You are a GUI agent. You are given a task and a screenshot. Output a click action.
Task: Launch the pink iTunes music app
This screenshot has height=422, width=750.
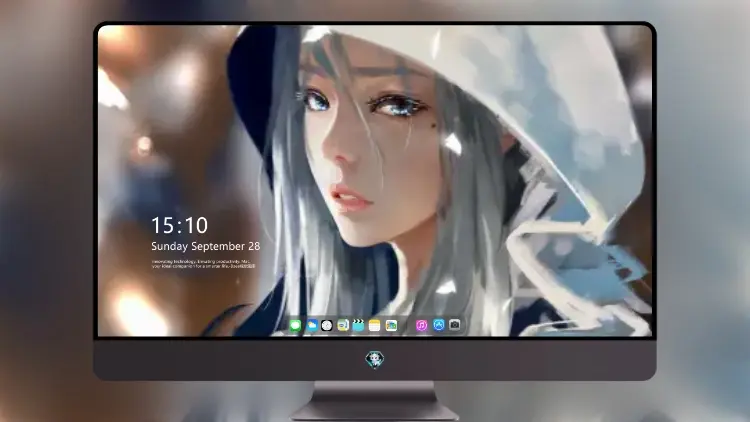pyautogui.click(x=421, y=326)
